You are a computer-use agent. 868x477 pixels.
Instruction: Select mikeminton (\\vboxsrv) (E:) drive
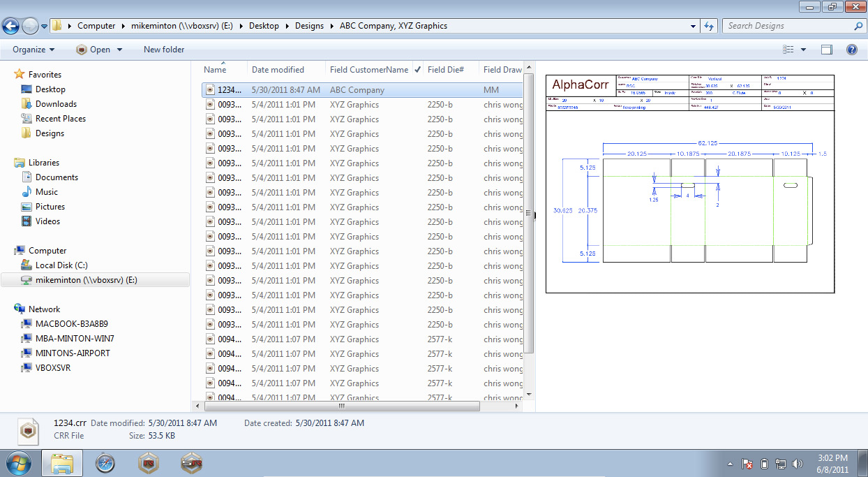coord(95,280)
